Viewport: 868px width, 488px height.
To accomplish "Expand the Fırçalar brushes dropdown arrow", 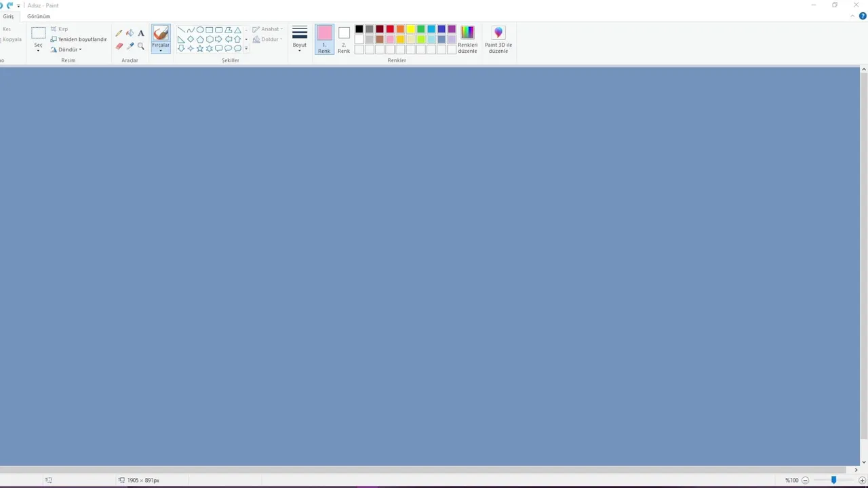I will coord(161,51).
